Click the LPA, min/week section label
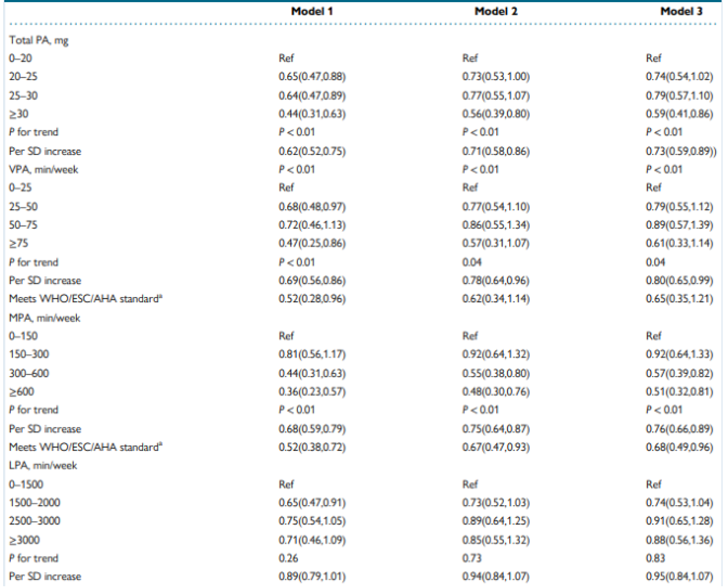 pos(43,465)
